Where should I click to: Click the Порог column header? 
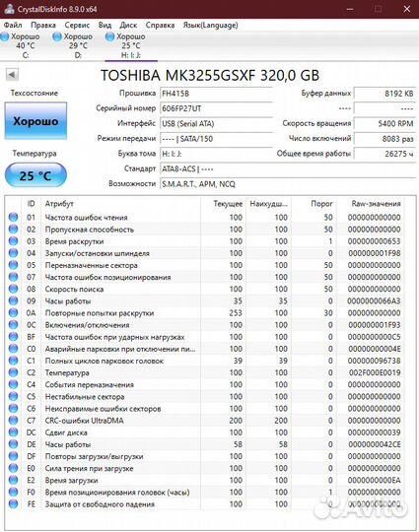pos(314,204)
